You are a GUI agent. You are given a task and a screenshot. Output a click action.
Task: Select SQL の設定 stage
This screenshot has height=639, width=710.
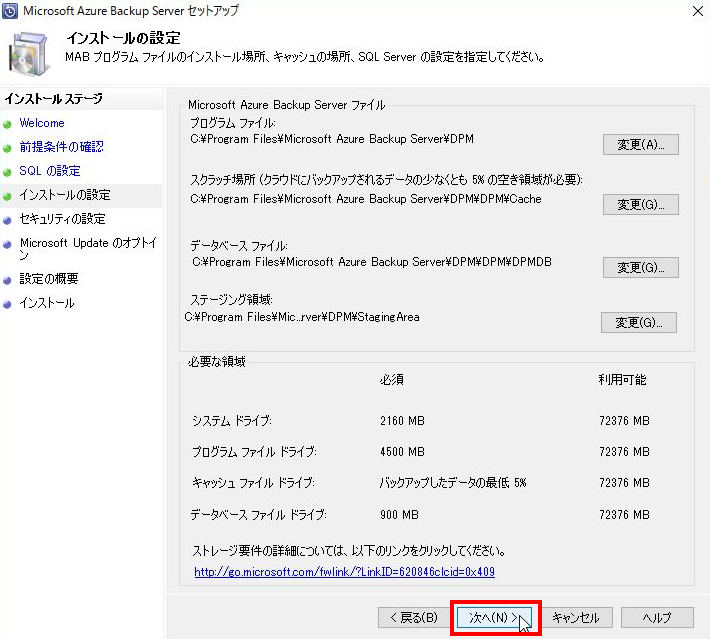[50, 171]
